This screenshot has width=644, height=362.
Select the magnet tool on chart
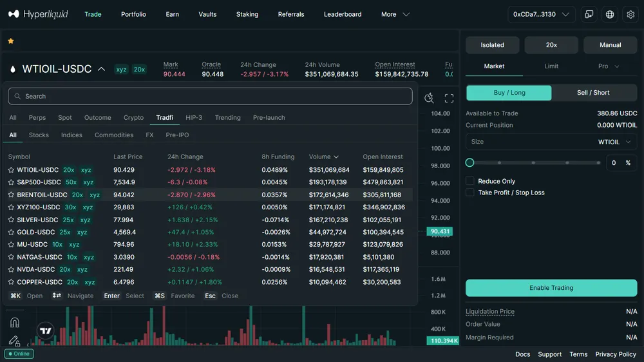click(x=15, y=323)
